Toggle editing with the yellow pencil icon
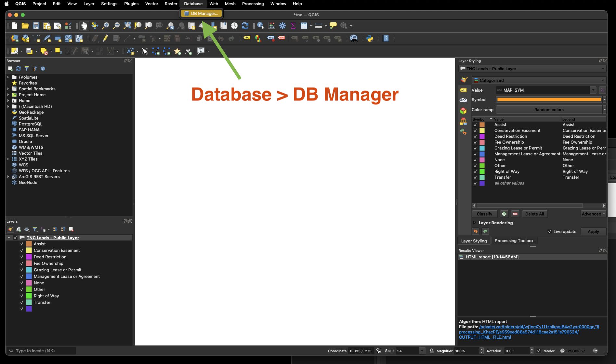This screenshot has height=364, width=616. point(106,38)
